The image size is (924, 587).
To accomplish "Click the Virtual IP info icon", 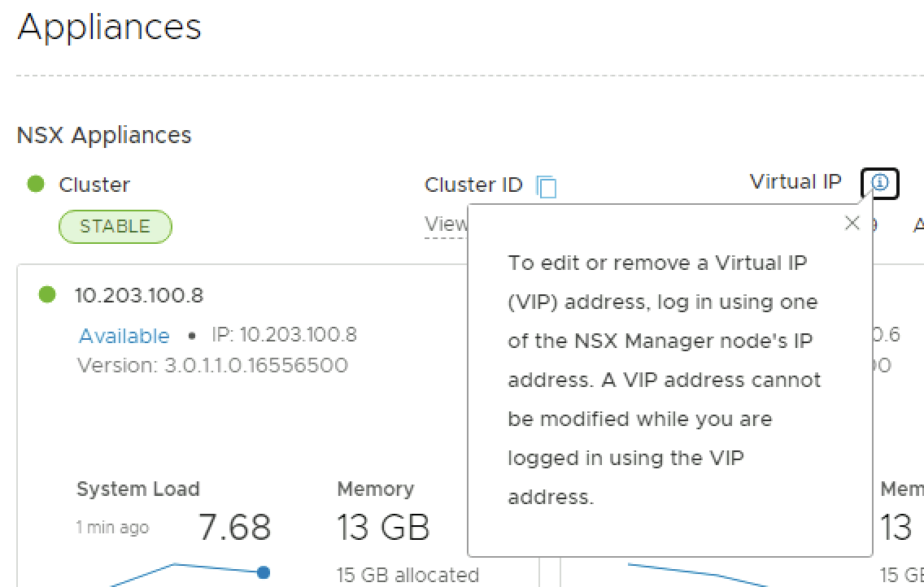I will pyautogui.click(x=880, y=184).
